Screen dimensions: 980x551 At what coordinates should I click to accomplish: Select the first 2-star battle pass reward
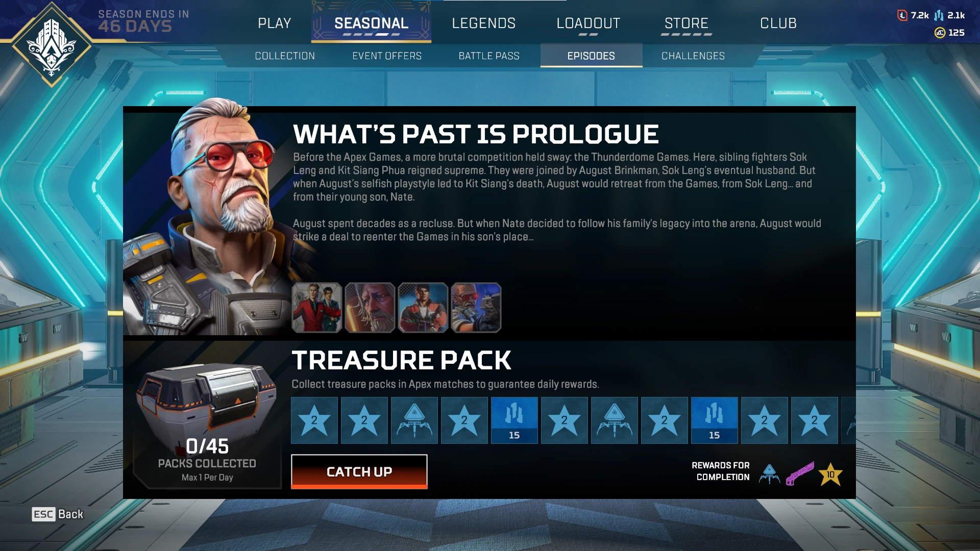point(314,420)
